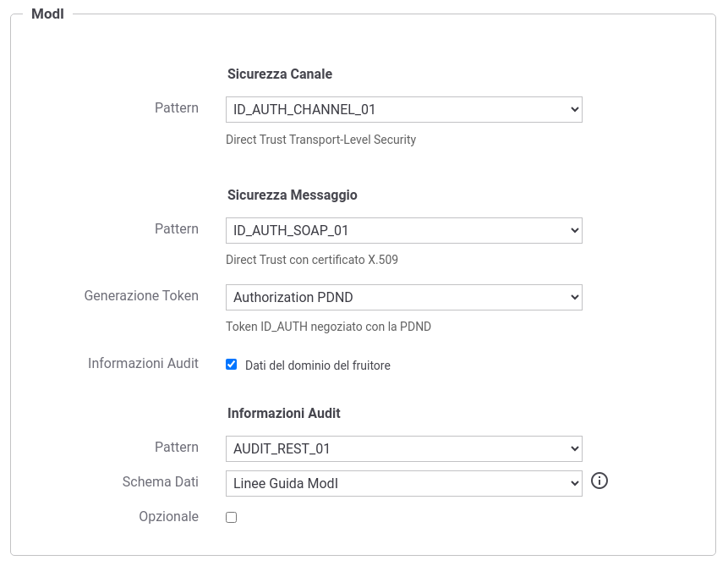Open the AUDIT_REST_01 pattern dropdown
The image size is (728, 566).
point(404,449)
